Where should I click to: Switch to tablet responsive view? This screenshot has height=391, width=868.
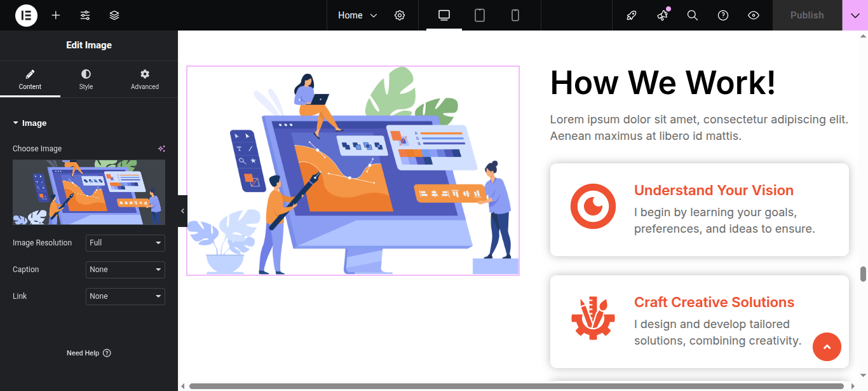pos(480,15)
